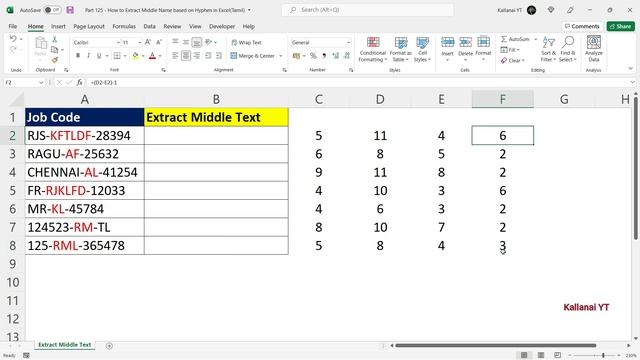The image size is (640, 360).
Task: Click the Top Align icon
Action: tap(175, 42)
